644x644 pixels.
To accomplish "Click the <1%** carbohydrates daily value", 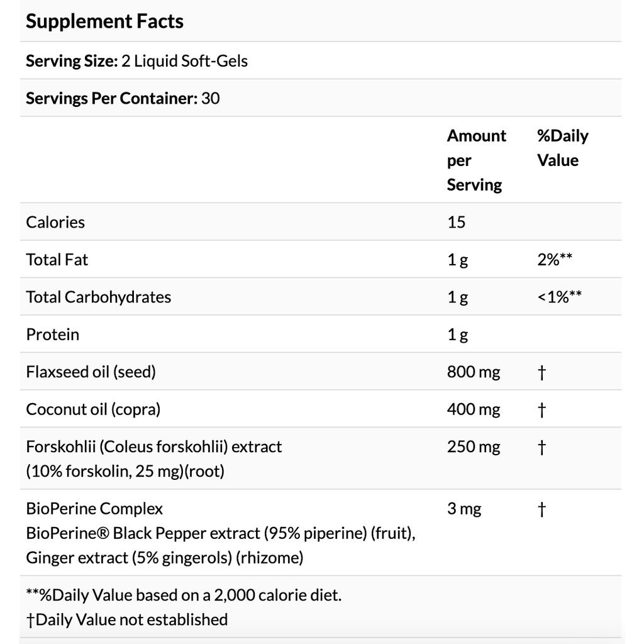I will click(x=559, y=297).
